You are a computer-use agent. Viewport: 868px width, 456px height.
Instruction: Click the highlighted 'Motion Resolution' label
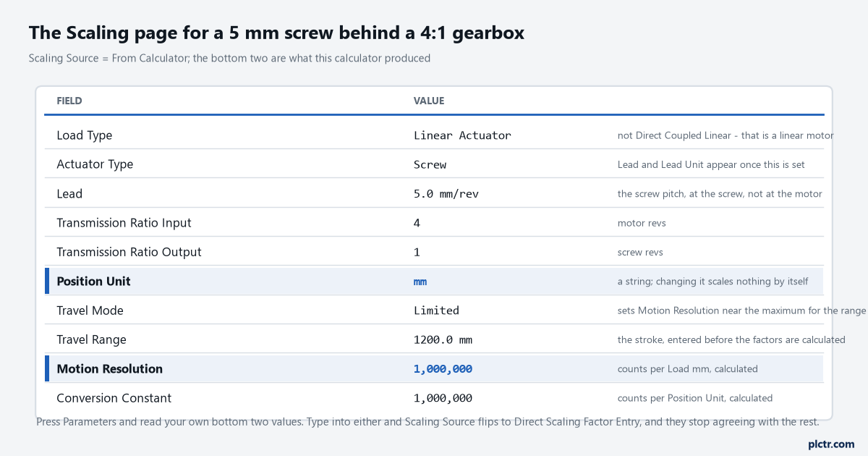coord(109,368)
